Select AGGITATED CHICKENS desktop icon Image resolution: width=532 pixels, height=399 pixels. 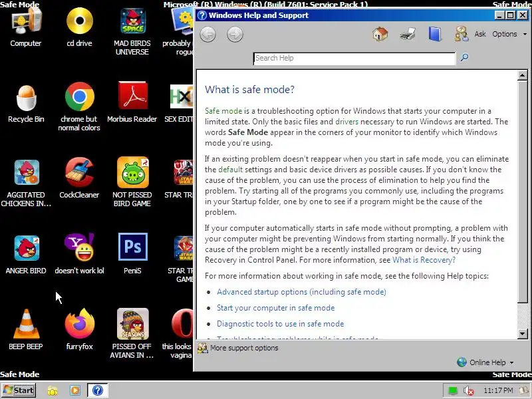click(26, 184)
